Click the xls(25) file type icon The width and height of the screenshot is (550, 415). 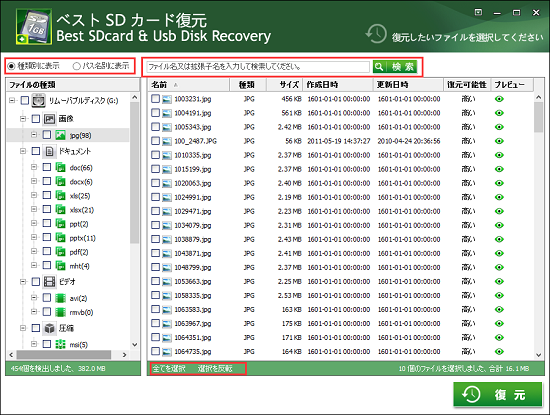click(x=60, y=195)
